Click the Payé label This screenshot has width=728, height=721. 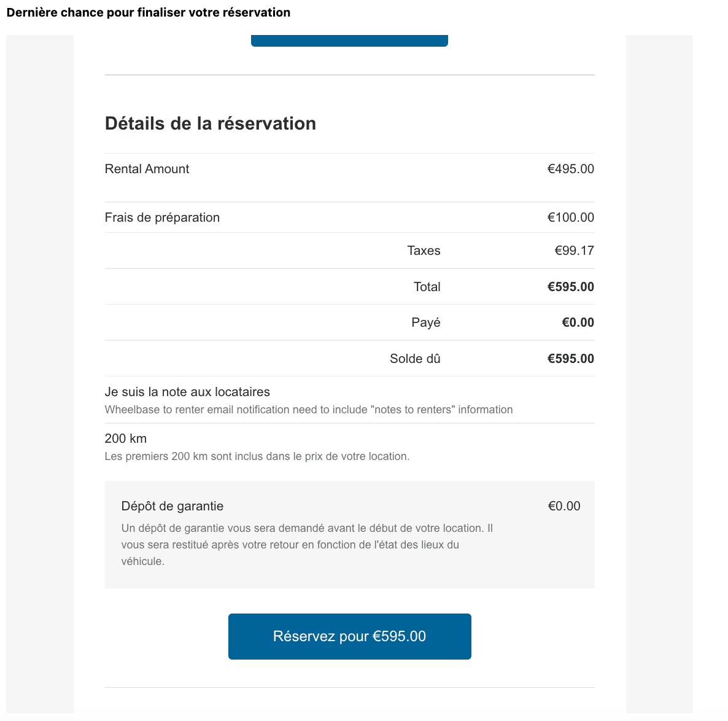click(x=426, y=322)
